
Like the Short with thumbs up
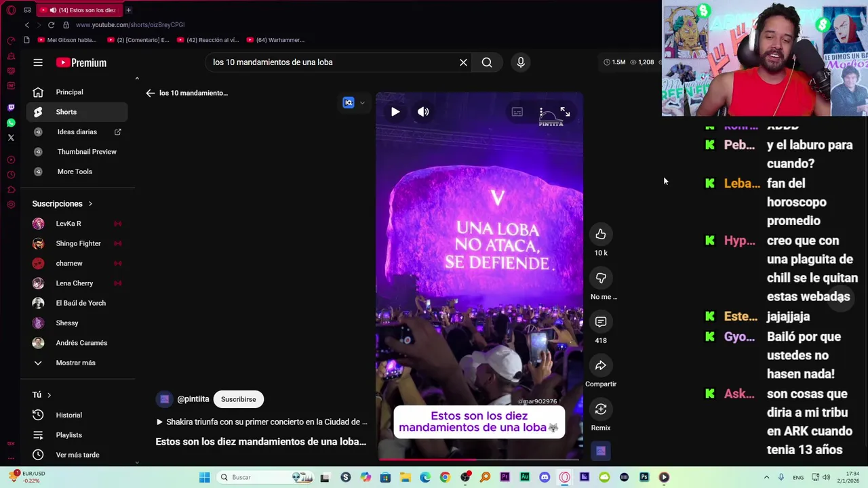601,235
